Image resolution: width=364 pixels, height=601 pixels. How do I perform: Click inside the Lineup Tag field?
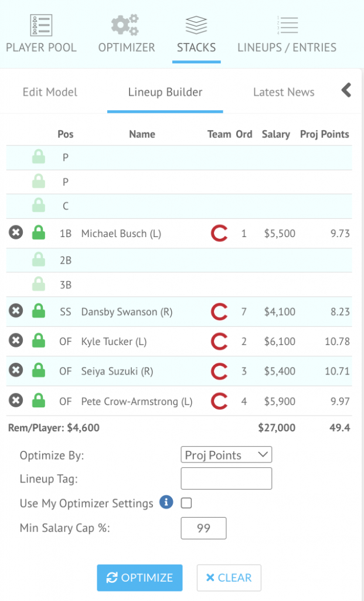tap(226, 478)
